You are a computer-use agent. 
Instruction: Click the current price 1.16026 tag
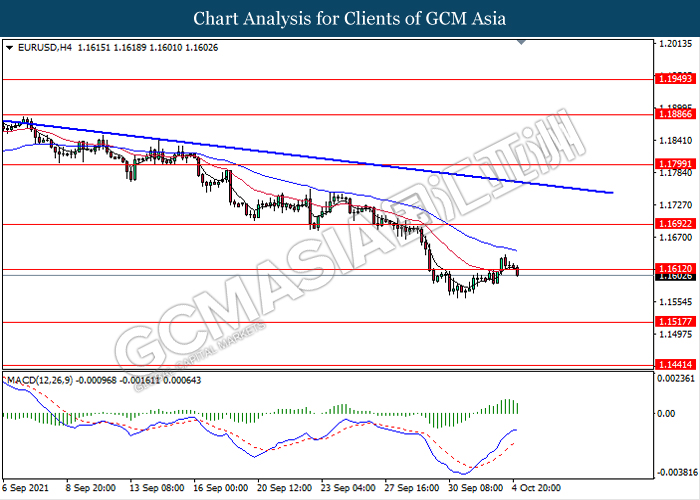675,277
